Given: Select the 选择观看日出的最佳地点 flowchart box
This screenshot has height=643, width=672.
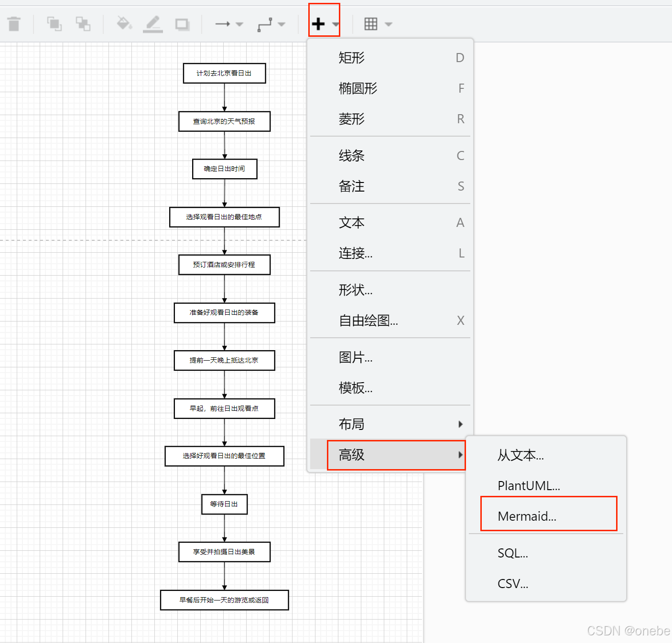Looking at the screenshot, I should pyautogui.click(x=225, y=217).
